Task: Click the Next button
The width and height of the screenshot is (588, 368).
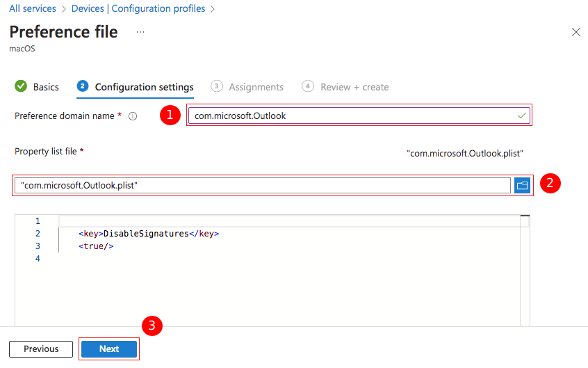Action: pos(109,349)
